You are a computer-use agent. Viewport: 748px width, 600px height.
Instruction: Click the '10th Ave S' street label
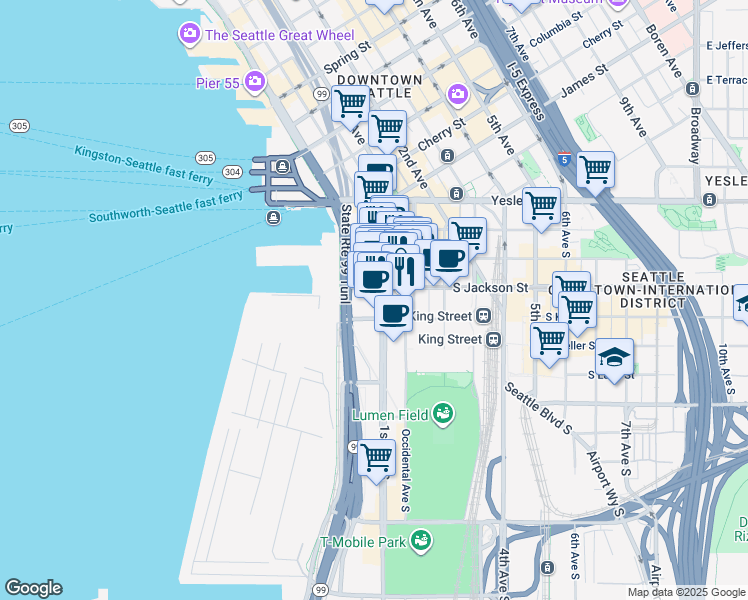point(727,369)
